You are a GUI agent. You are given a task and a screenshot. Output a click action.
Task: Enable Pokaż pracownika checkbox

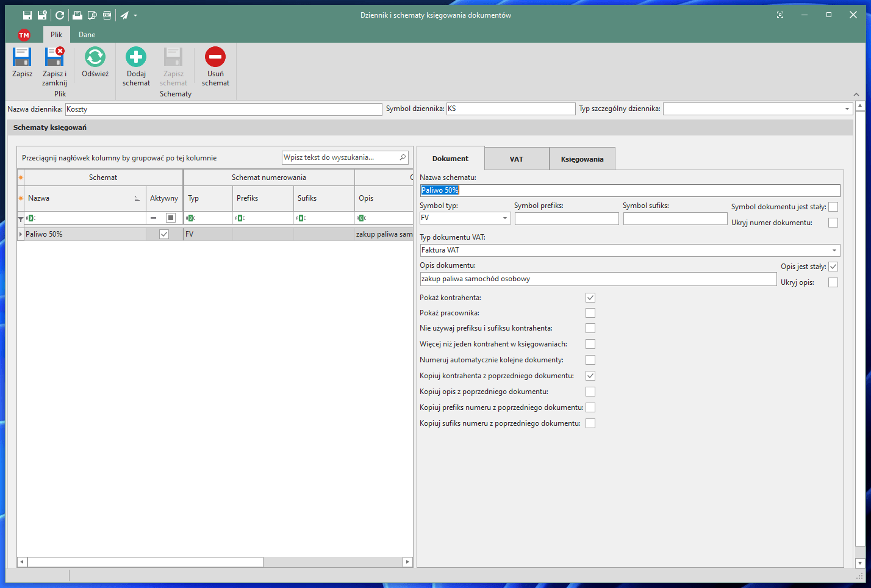(590, 313)
